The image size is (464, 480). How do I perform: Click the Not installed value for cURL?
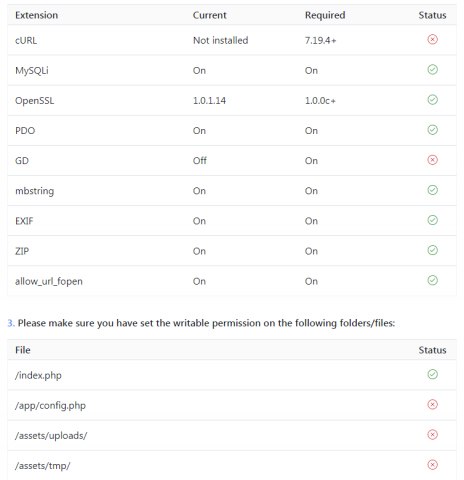[220, 41]
